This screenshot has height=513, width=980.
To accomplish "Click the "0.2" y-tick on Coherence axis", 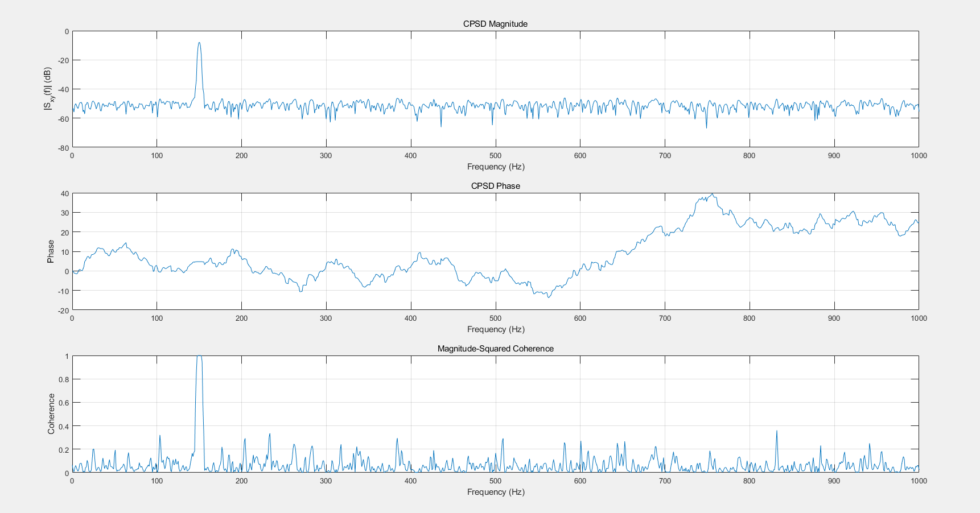I will click(63, 449).
